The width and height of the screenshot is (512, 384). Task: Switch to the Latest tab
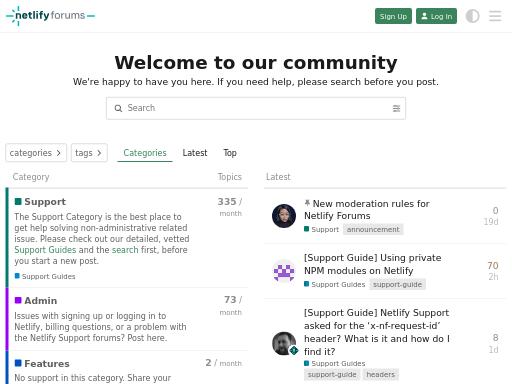pyautogui.click(x=195, y=153)
